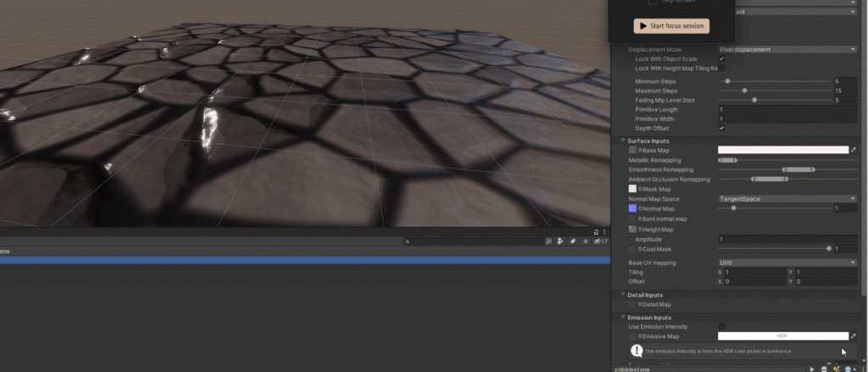The height and width of the screenshot is (372, 868).
Task: Collapse the Surface Inputs section
Action: [x=624, y=140]
